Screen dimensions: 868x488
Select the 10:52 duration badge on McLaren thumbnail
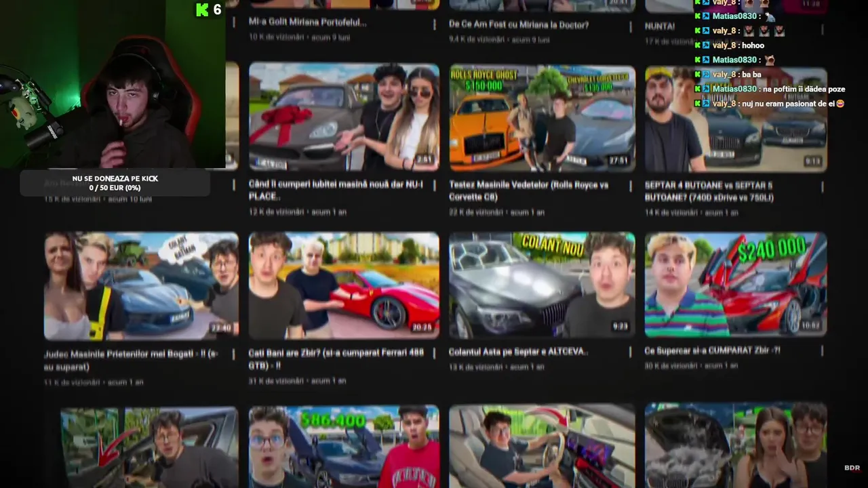point(810,326)
